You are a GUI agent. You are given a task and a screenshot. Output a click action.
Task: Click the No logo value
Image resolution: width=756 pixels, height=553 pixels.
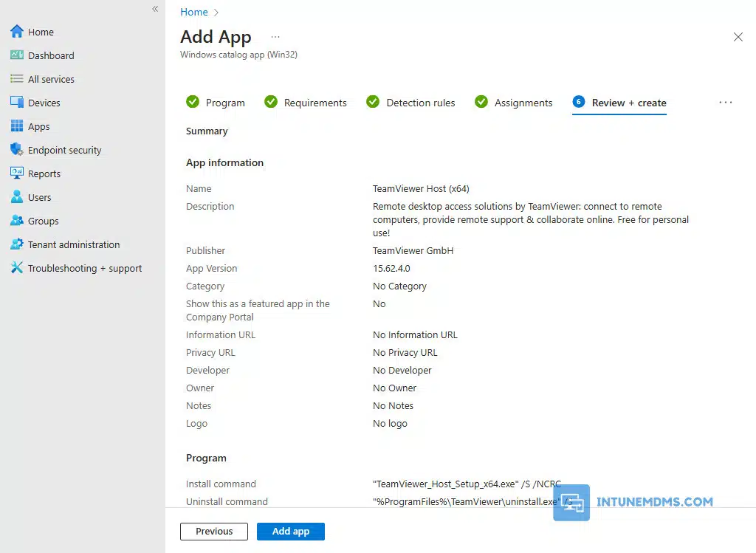click(390, 424)
